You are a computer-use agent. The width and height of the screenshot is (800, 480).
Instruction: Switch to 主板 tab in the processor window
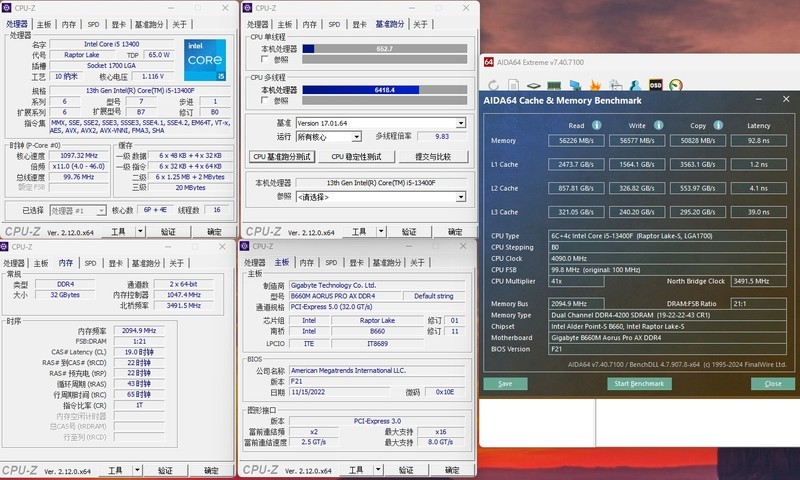click(44, 24)
